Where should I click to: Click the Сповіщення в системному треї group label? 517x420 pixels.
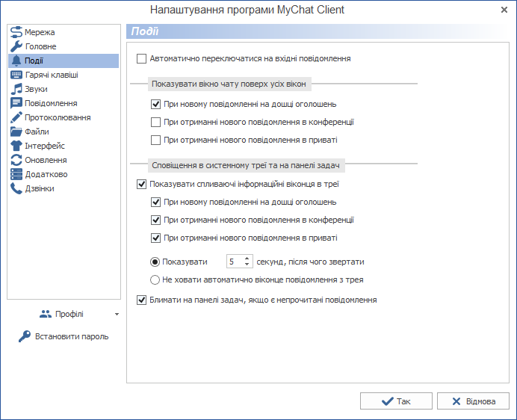point(246,165)
